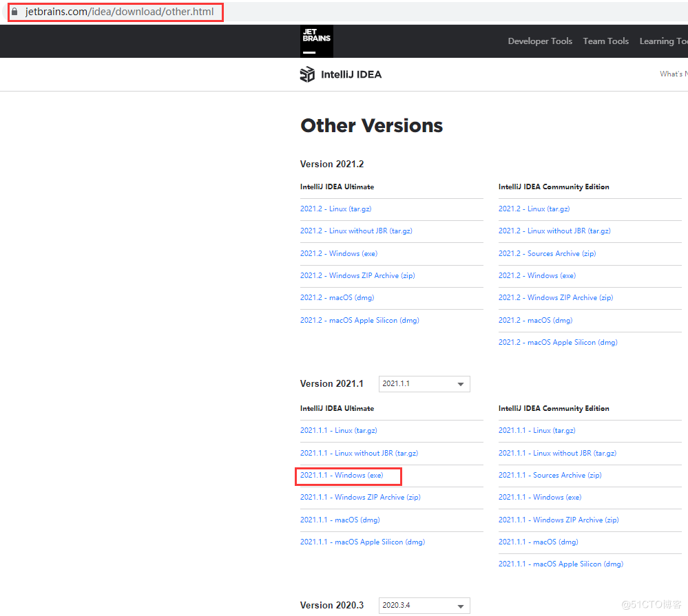Image resolution: width=688 pixels, height=616 pixels.
Task: Open the Learning Tools menu
Action: click(663, 41)
